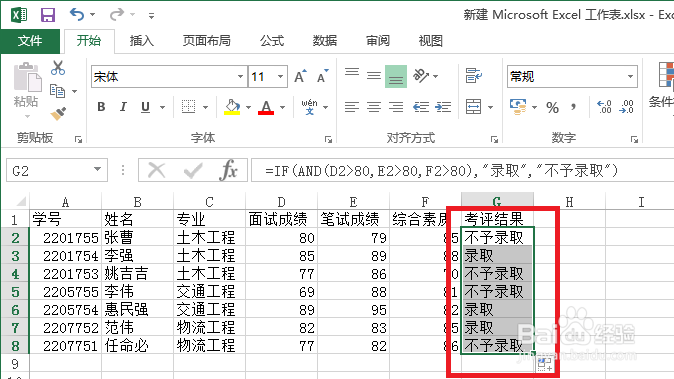Click the merge and center icon
Viewport: 674px width, 379px height.
474,107
